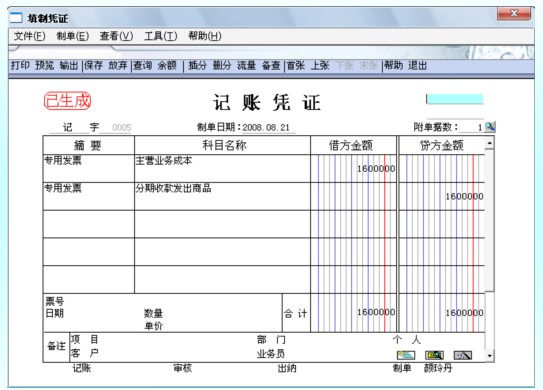Open the 文件(F) menu
Image resolution: width=543 pixels, height=390 pixels.
point(29,36)
